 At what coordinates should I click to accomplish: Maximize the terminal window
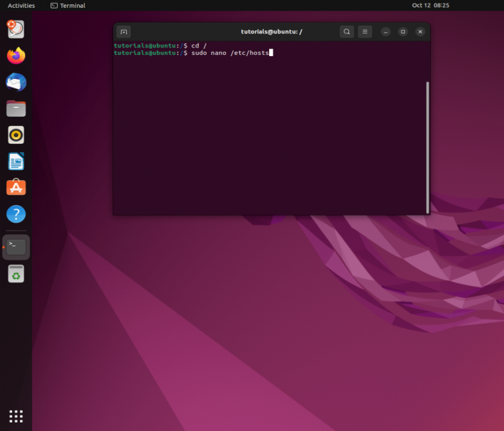403,32
